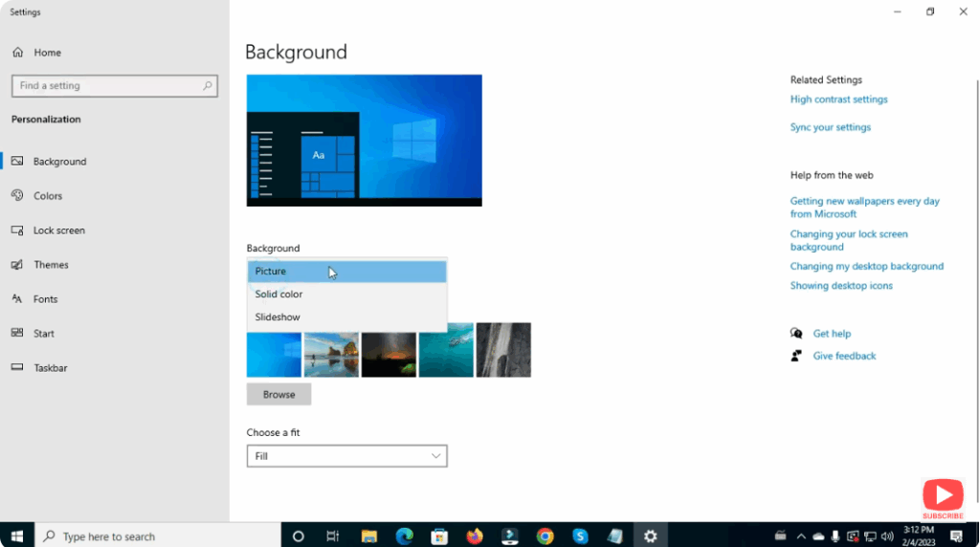Choose the beach rocks wallpaper thumbnail
Screen dimensions: 980x547
[x=331, y=354]
